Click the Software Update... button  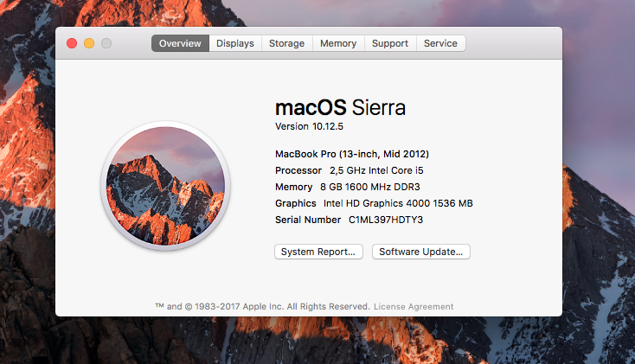click(420, 252)
